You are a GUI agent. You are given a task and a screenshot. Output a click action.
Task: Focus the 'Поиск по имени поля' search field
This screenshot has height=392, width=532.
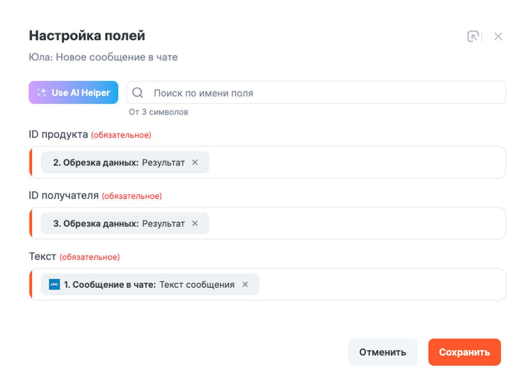(x=322, y=93)
